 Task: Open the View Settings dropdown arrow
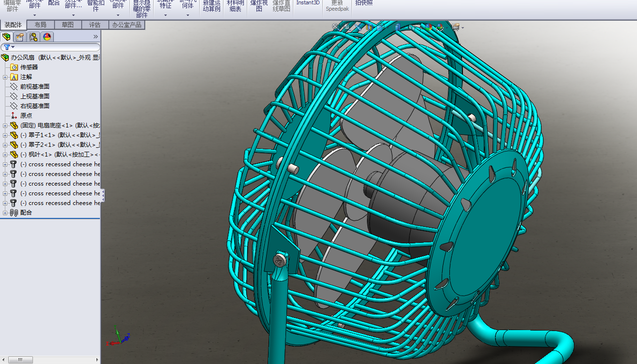point(462,28)
